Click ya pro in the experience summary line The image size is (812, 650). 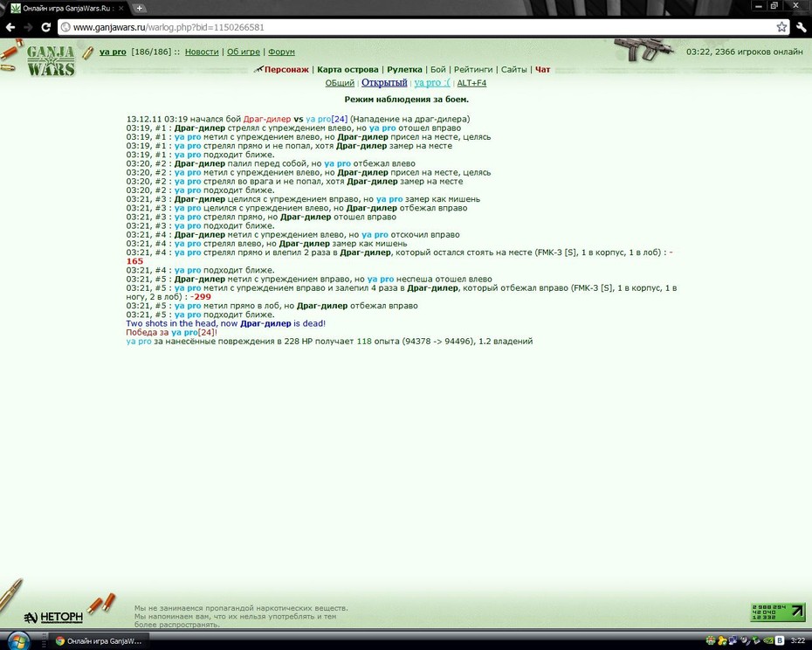(x=139, y=342)
